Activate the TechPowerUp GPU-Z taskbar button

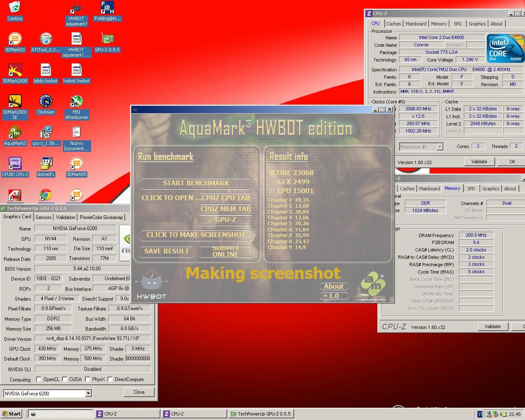261,414
